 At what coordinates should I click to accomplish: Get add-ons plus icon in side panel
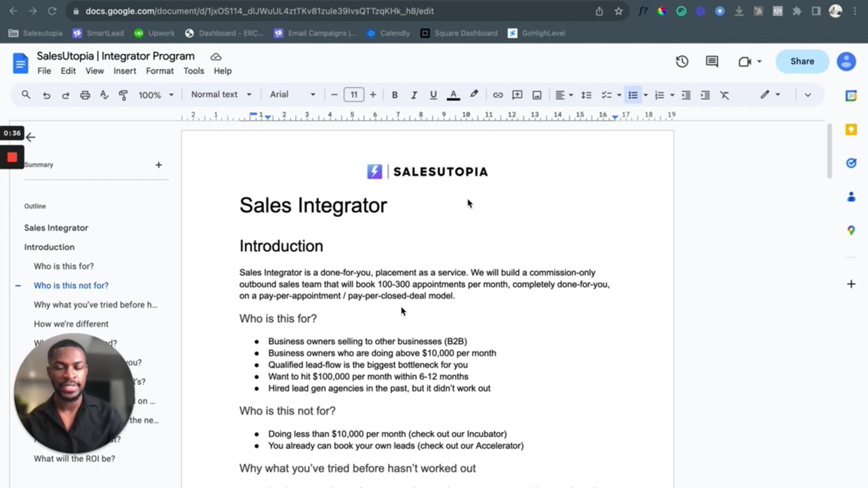851,284
